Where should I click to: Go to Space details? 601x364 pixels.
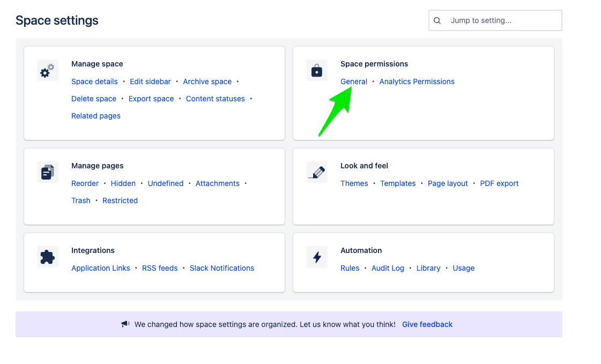[94, 81]
